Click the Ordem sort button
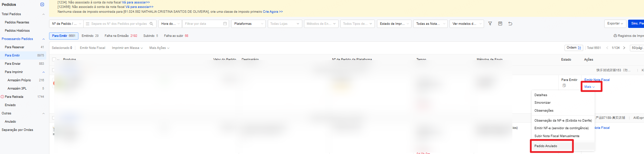 [x=574, y=48]
